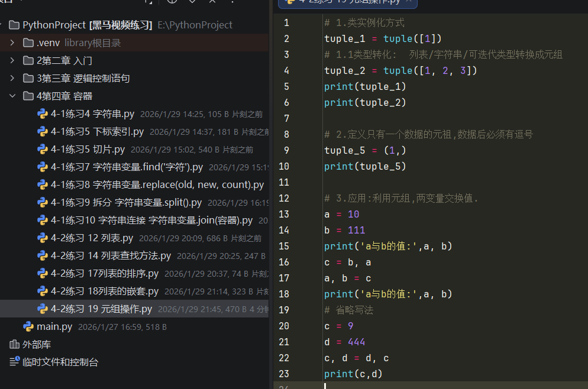Image resolution: width=588 pixels, height=389 pixels.
Task: Open file 4-1练习4 字符串.py
Action: 93,114
